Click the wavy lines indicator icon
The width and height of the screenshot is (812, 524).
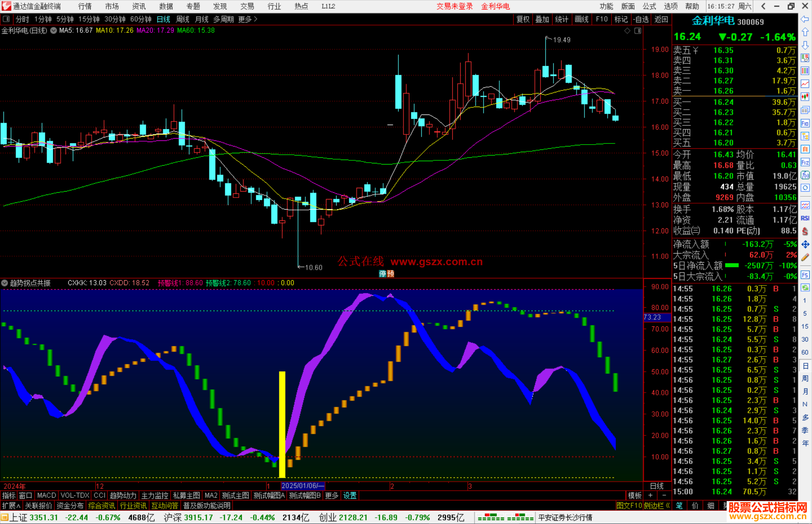805,205
